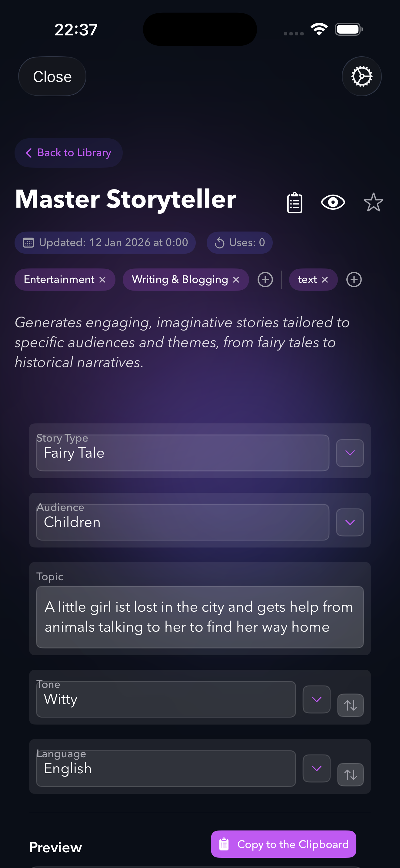The image size is (400, 868).
Task: Toggle the Language field swap arrows
Action: tap(350, 774)
